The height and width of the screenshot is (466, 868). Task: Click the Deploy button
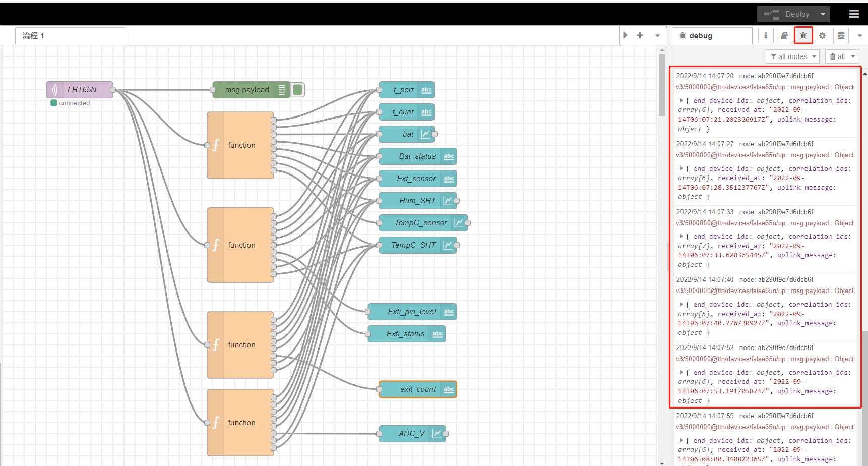tap(787, 14)
